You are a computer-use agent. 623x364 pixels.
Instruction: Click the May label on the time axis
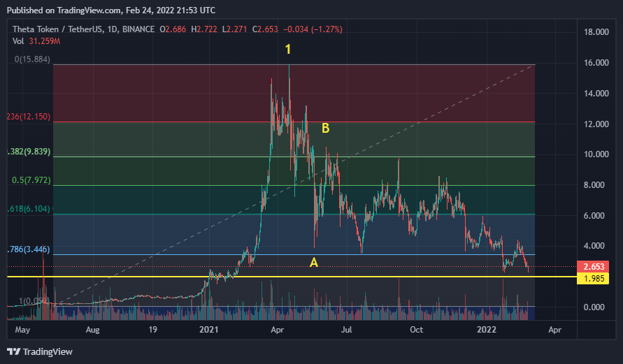point(22,330)
